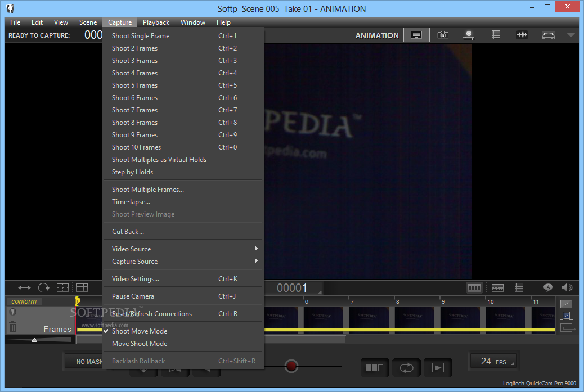This screenshot has height=392, width=584.
Task: Open the frame counter 00001 dropdown
Action: [294, 288]
